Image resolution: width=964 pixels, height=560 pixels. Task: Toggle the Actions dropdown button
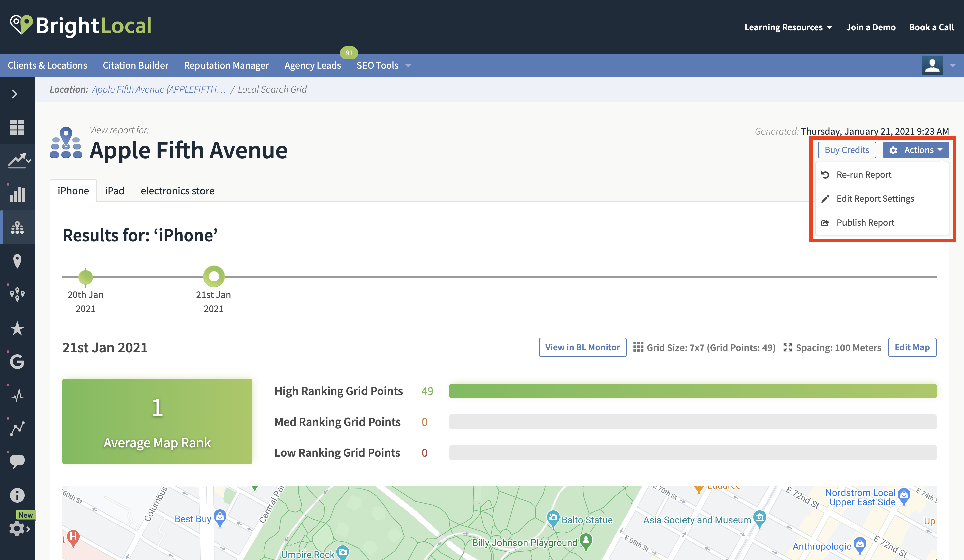click(x=915, y=150)
